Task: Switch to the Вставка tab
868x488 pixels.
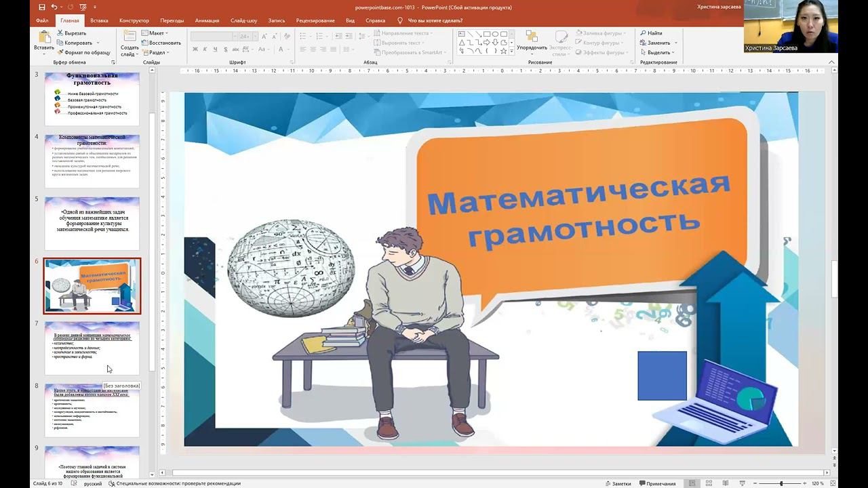Action: click(99, 20)
